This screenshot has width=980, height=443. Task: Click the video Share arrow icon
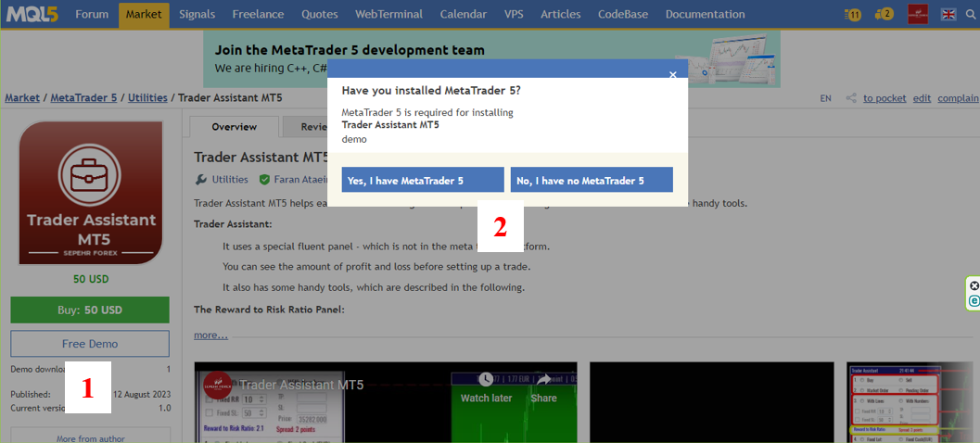click(x=543, y=381)
